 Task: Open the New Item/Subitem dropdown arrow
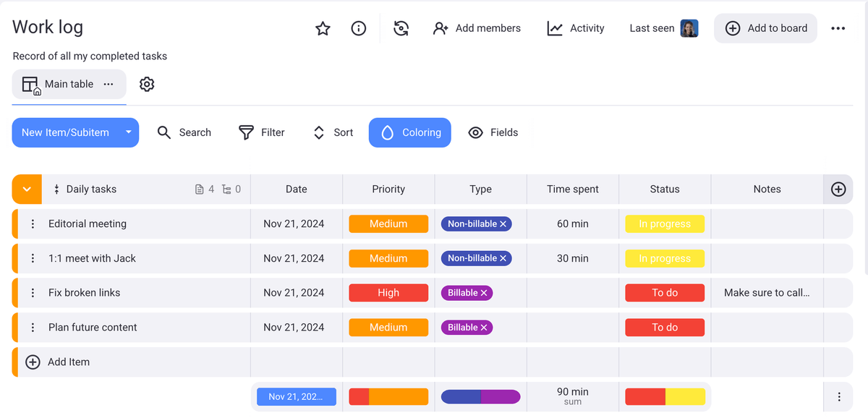[128, 132]
